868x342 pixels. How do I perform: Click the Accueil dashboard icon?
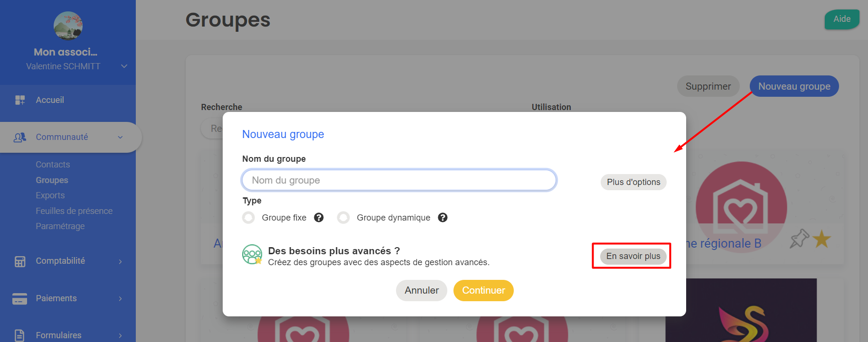(20, 100)
